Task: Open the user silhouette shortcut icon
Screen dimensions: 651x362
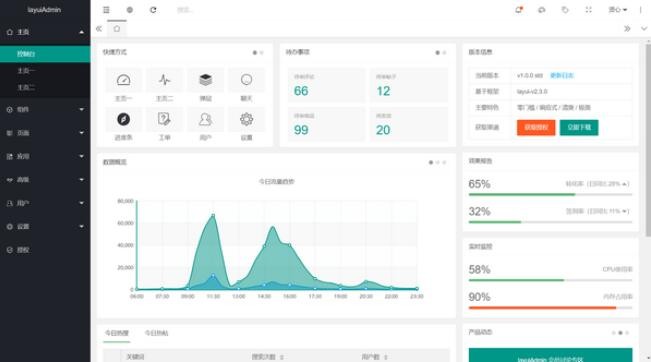Action: pos(206,119)
